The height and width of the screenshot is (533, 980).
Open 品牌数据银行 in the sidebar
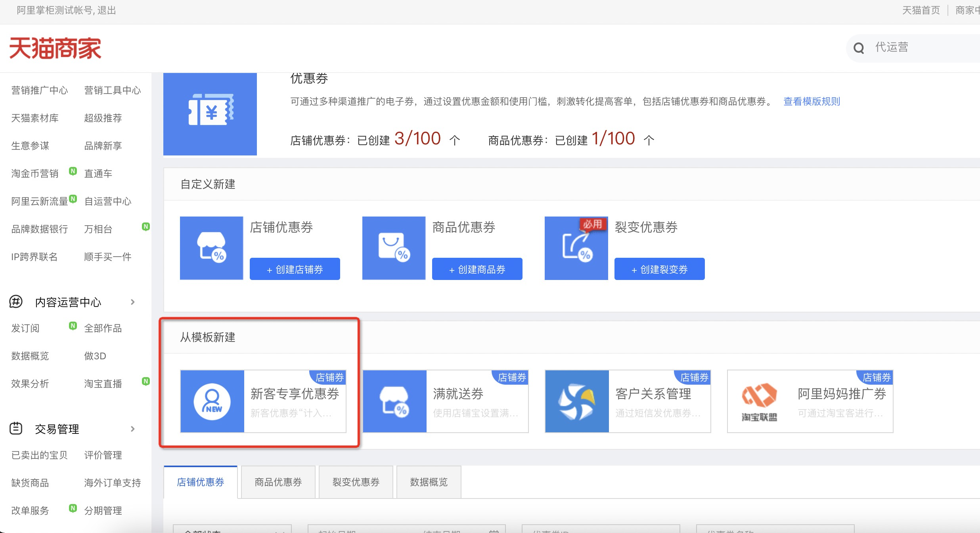pyautogui.click(x=40, y=229)
